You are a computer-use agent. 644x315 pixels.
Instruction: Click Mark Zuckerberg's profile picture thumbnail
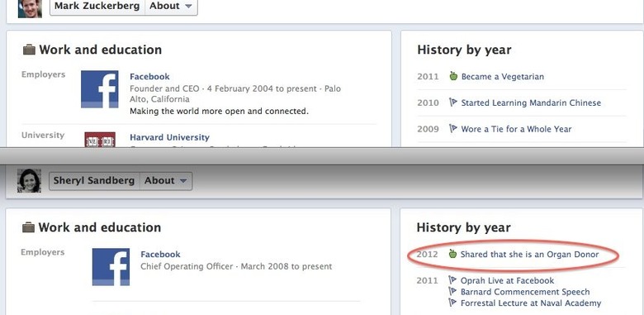pyautogui.click(x=30, y=8)
